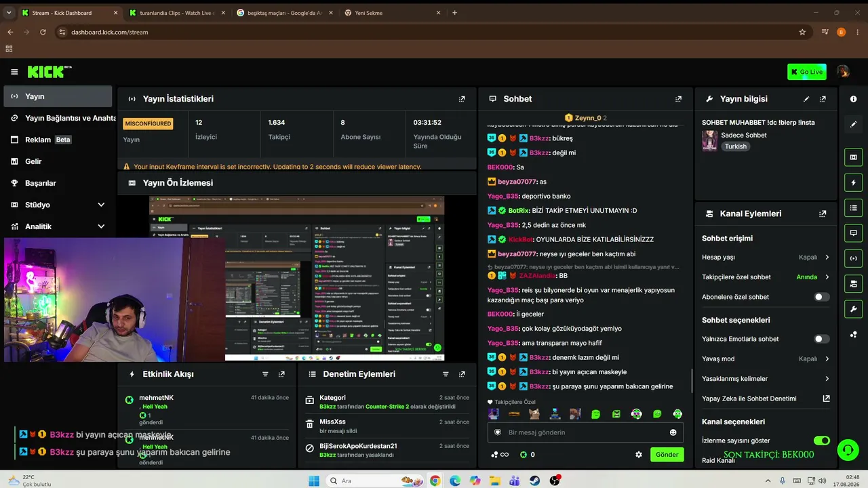Reload the page in the browser toolbar

[x=43, y=32]
